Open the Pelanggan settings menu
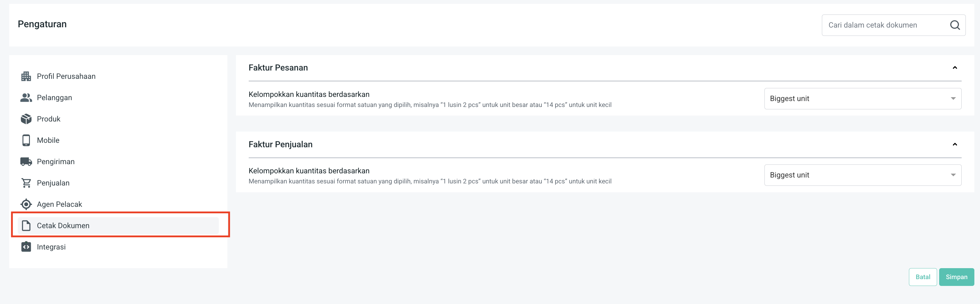The width and height of the screenshot is (980, 304). 54,98
